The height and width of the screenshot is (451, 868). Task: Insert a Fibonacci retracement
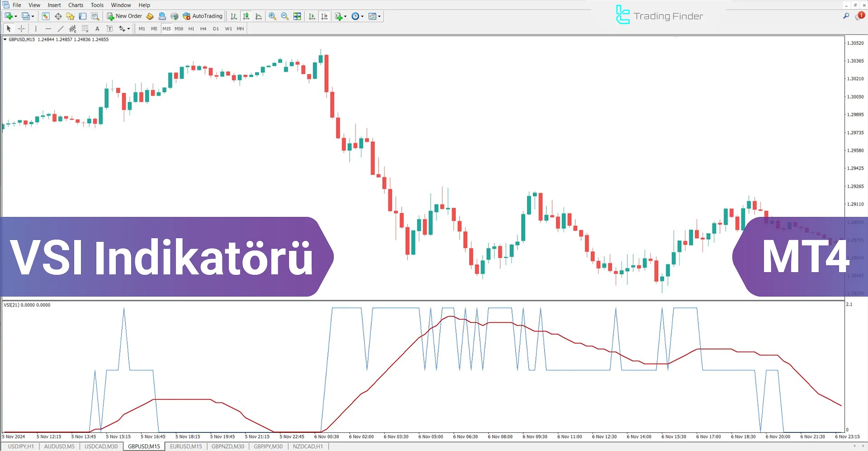pos(85,28)
